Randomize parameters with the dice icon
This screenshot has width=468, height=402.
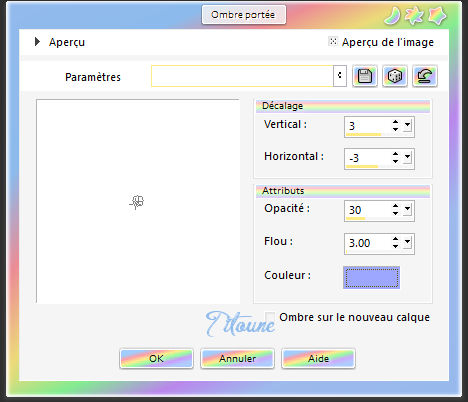[395, 76]
